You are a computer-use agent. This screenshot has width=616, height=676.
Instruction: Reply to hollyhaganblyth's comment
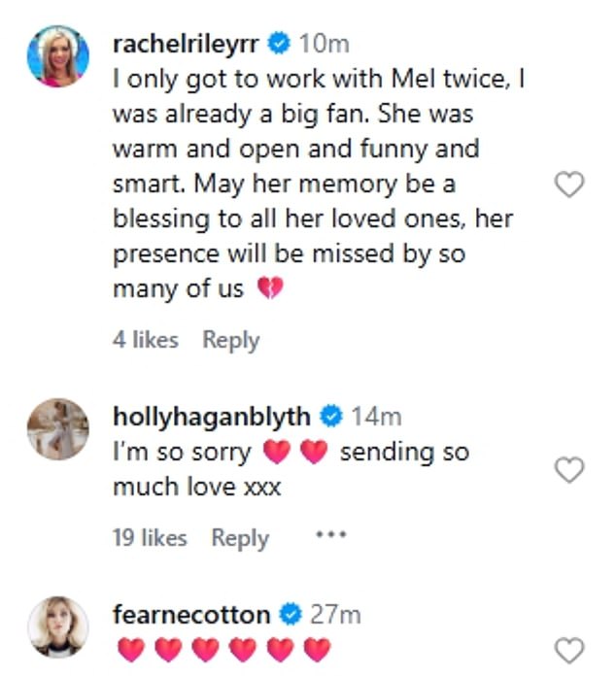[x=240, y=538]
